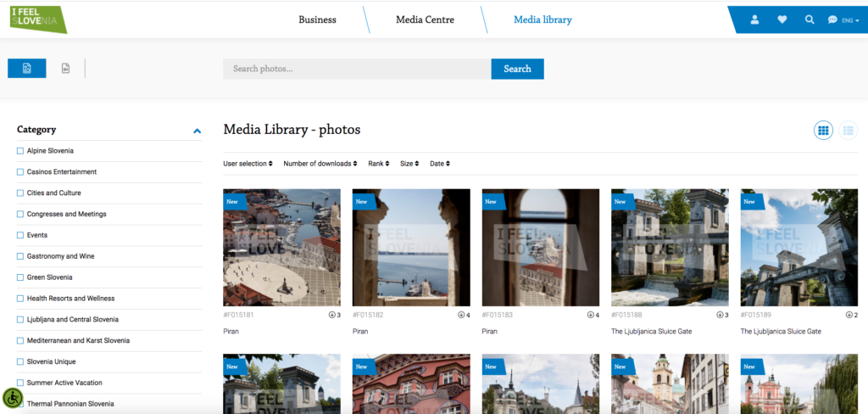Open the Business menu
The height and width of the screenshot is (414, 868).
click(x=317, y=20)
